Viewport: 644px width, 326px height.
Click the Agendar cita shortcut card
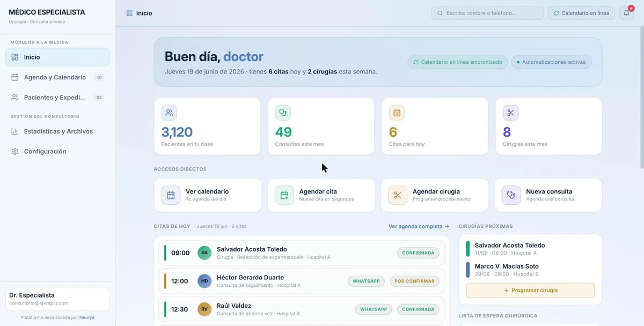click(321, 195)
